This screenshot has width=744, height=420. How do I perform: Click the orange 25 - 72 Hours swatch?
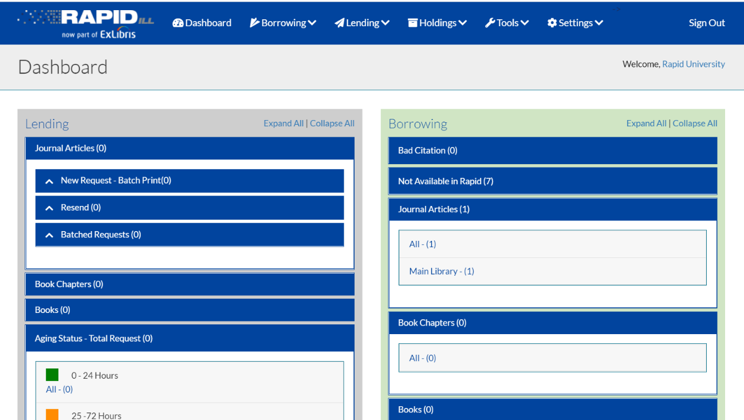click(52, 414)
